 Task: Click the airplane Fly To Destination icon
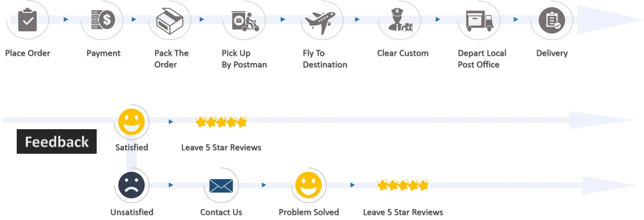coord(320,23)
